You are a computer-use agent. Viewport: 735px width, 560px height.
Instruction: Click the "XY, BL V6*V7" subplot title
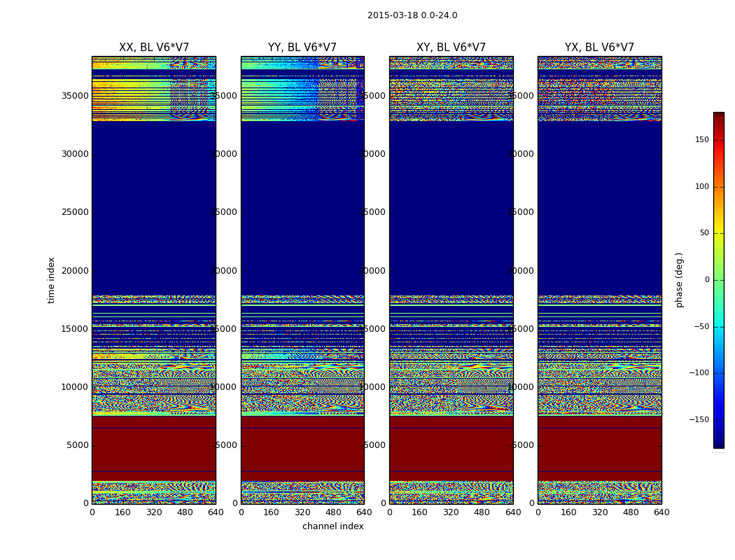451,48
